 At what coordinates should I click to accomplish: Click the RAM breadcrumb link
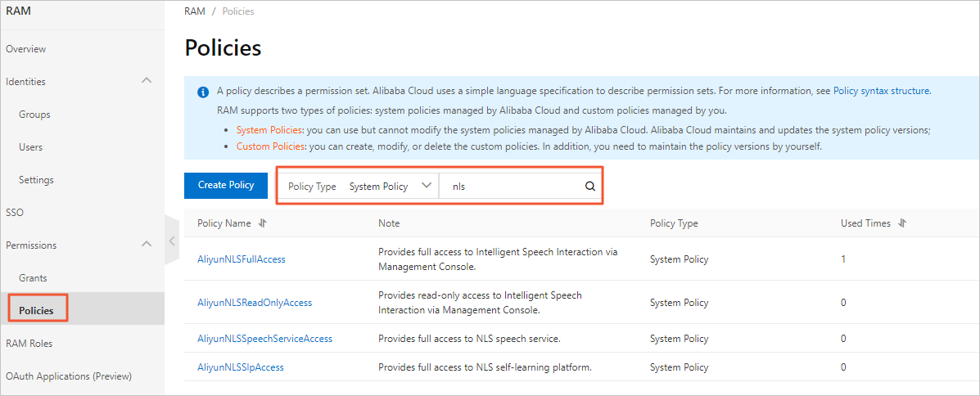pos(195,11)
